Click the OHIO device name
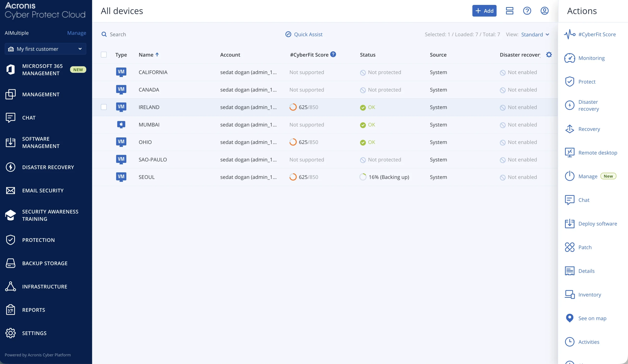Screen dimensions: 628x364 145,142
